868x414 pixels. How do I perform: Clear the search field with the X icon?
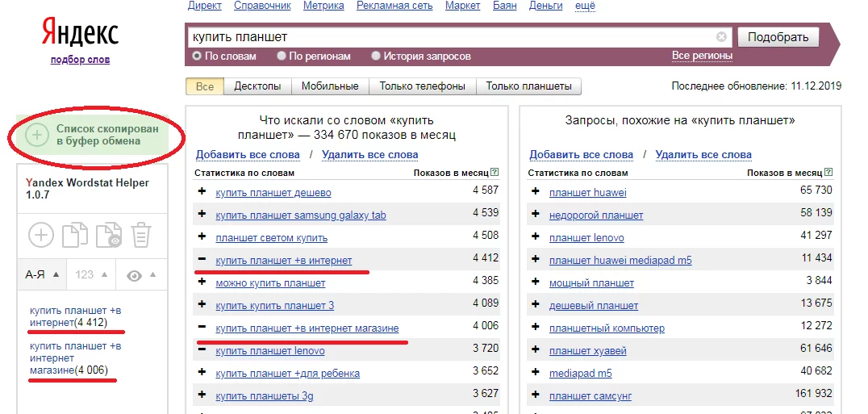point(721,37)
